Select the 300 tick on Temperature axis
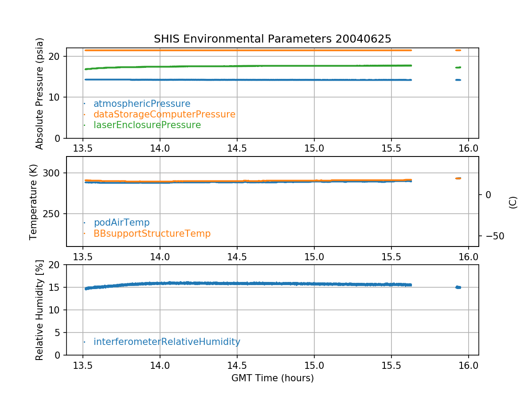Image resolution: width=532 pixels, height=399 pixels. (x=55, y=173)
